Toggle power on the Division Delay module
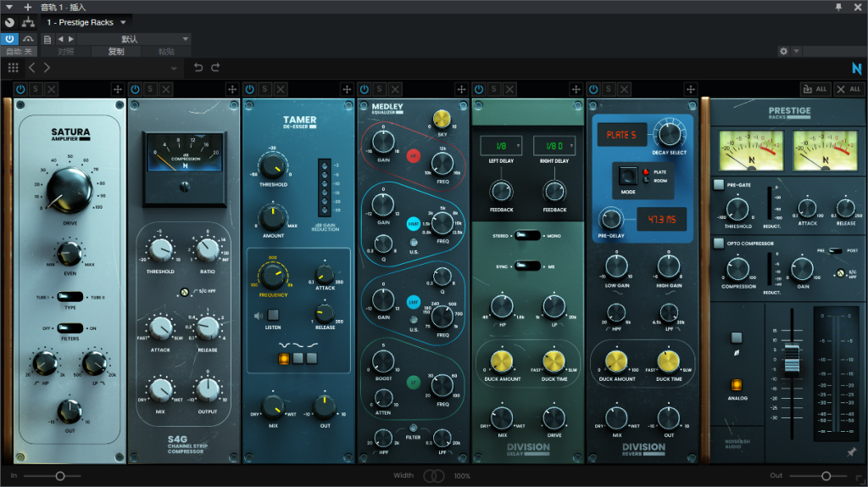The width and height of the screenshot is (868, 487). 479,89
